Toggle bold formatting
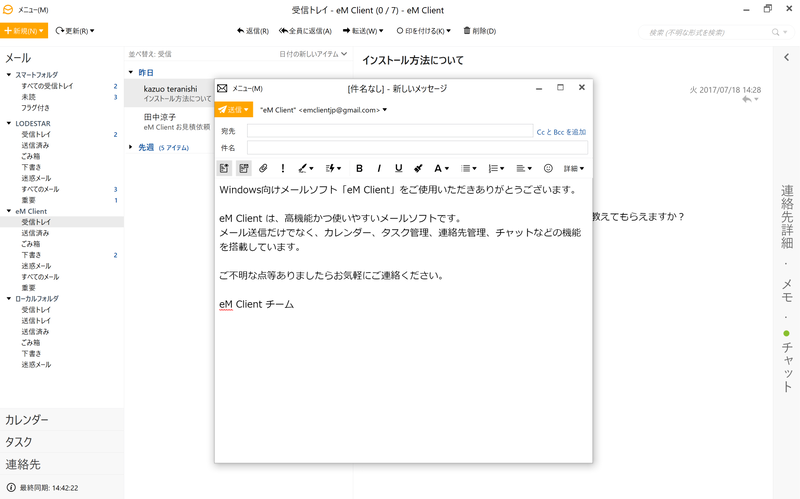800x499 pixels. click(x=359, y=168)
